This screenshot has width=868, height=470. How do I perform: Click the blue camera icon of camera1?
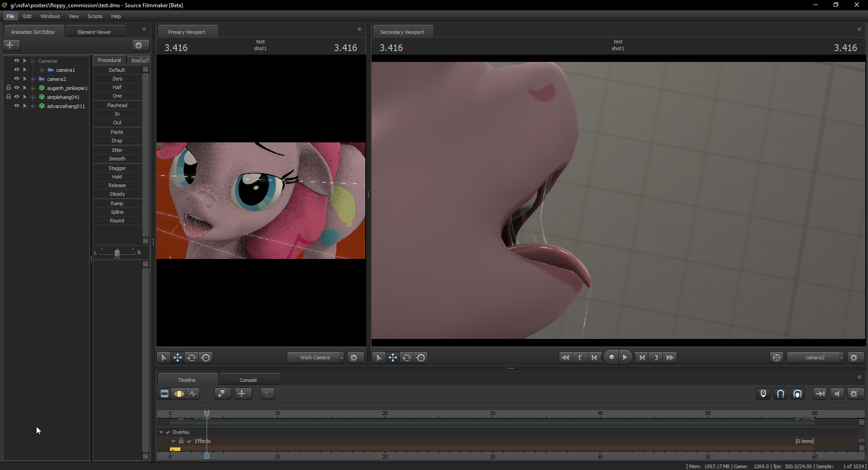click(x=51, y=70)
